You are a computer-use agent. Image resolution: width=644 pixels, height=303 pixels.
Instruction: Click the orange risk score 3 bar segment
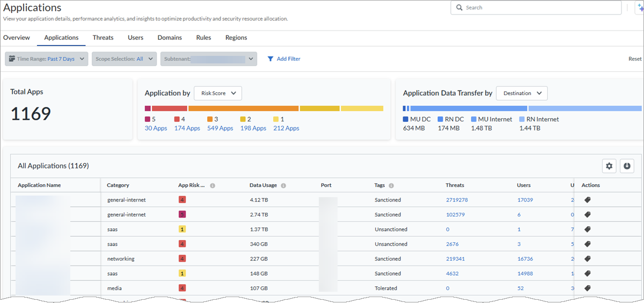243,109
